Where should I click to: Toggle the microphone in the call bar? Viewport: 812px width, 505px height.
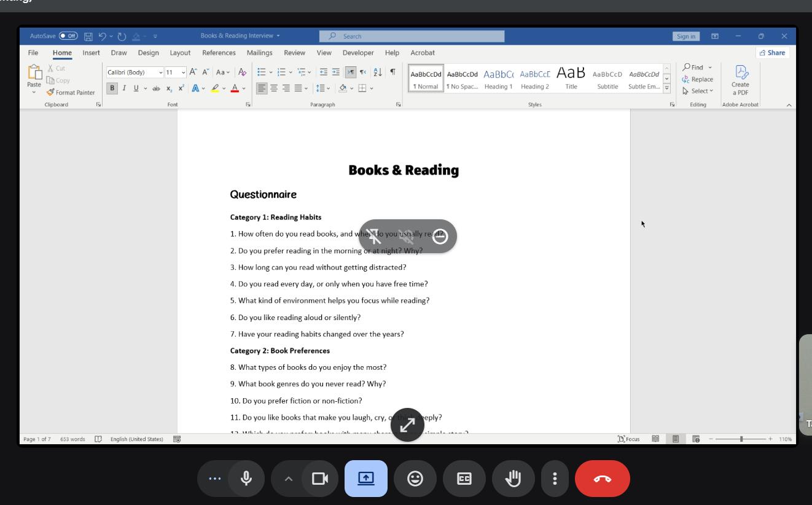pos(246,479)
